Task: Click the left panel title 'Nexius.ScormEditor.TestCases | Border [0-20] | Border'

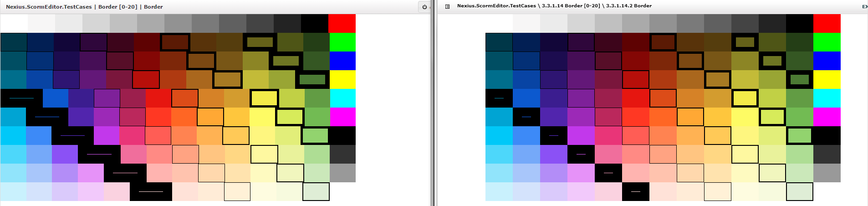Action: click(x=84, y=7)
